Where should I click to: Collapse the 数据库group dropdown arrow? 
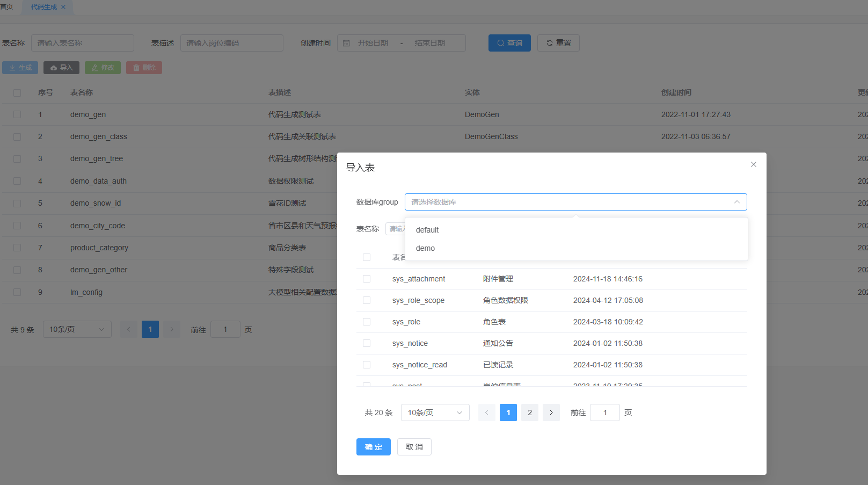736,202
